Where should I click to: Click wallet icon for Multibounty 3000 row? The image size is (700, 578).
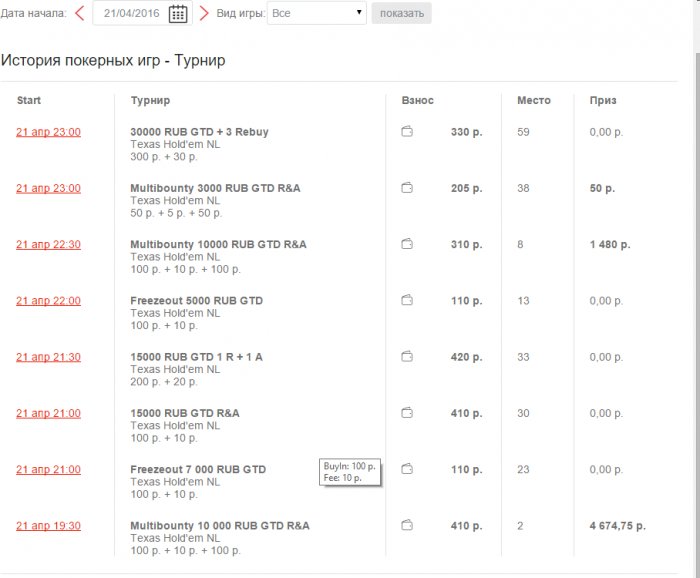pos(407,188)
